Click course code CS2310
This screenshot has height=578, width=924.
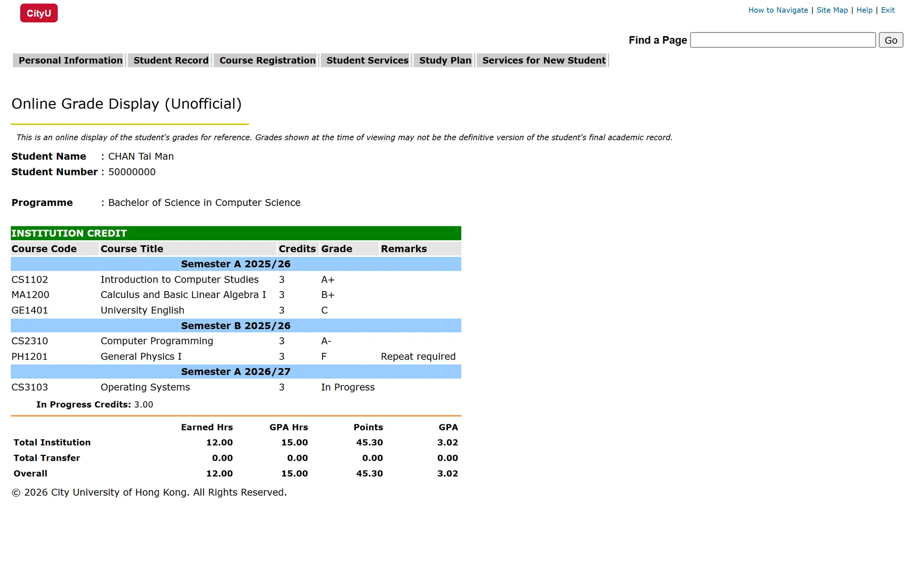click(30, 341)
